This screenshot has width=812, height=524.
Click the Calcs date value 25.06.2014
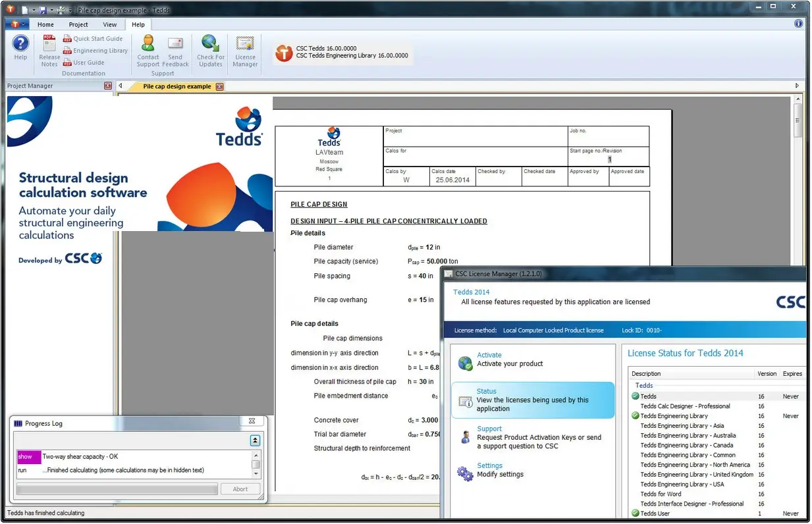[x=452, y=180]
